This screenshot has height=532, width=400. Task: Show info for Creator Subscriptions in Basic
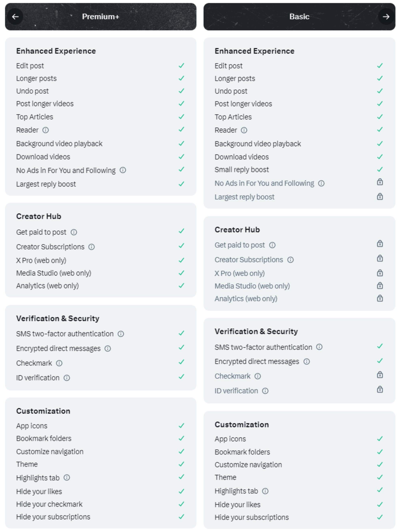290,260
